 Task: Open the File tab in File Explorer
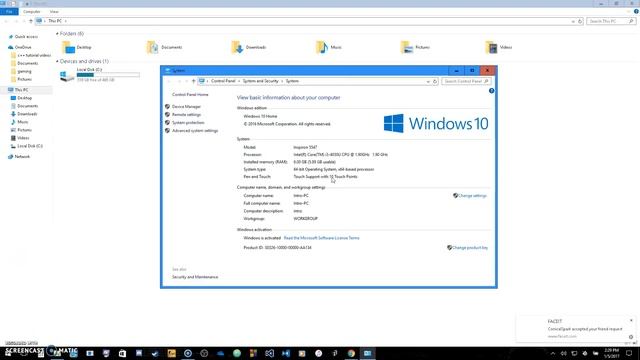pyautogui.click(x=9, y=12)
